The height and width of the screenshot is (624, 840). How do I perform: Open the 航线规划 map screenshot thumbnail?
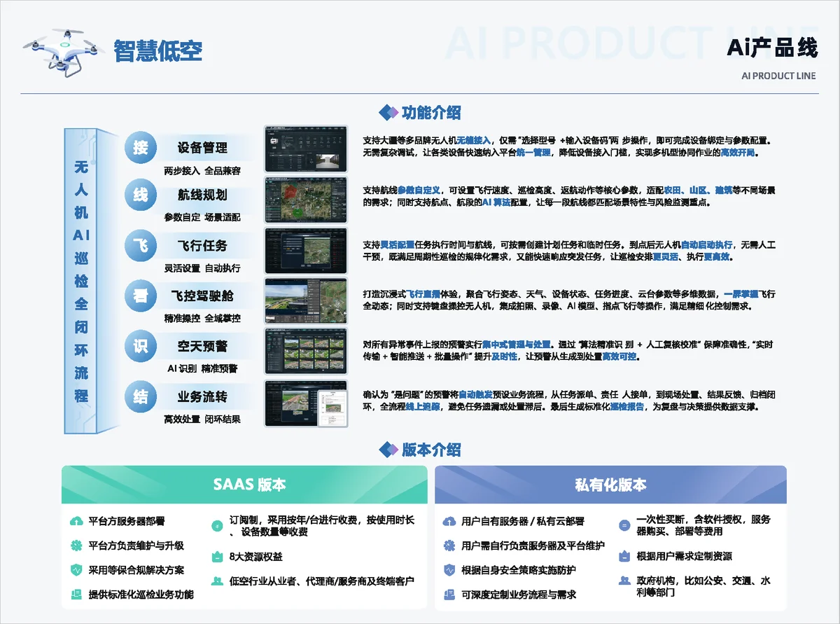coord(306,199)
